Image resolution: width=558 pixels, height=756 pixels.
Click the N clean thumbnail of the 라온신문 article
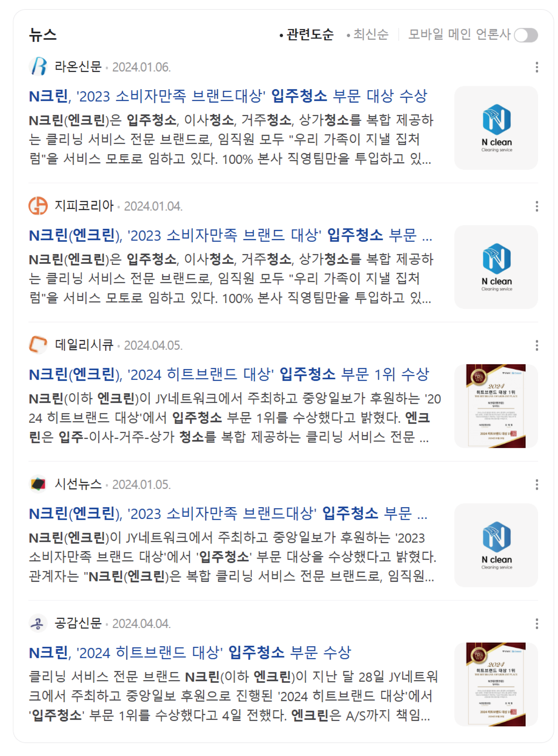point(496,128)
